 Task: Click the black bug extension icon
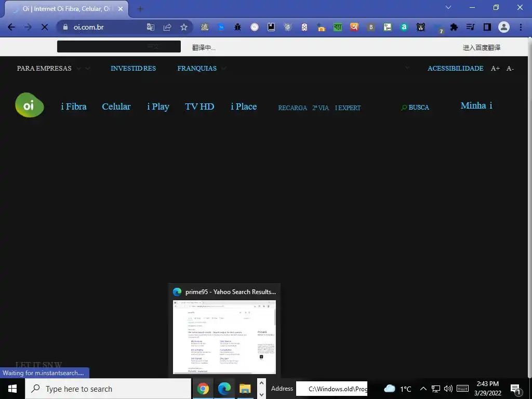coord(237,27)
